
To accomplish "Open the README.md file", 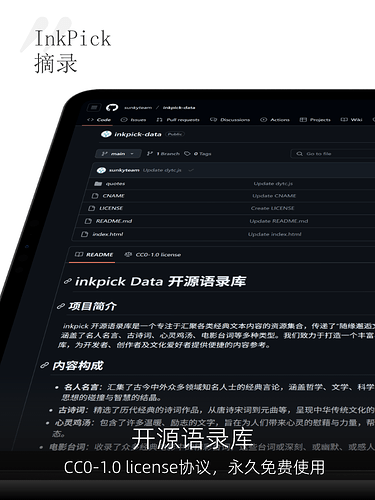I will click(114, 221).
